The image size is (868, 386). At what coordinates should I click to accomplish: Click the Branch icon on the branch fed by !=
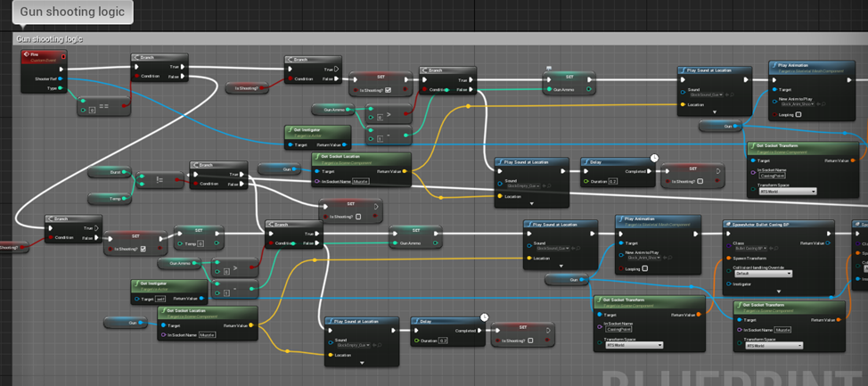195,165
